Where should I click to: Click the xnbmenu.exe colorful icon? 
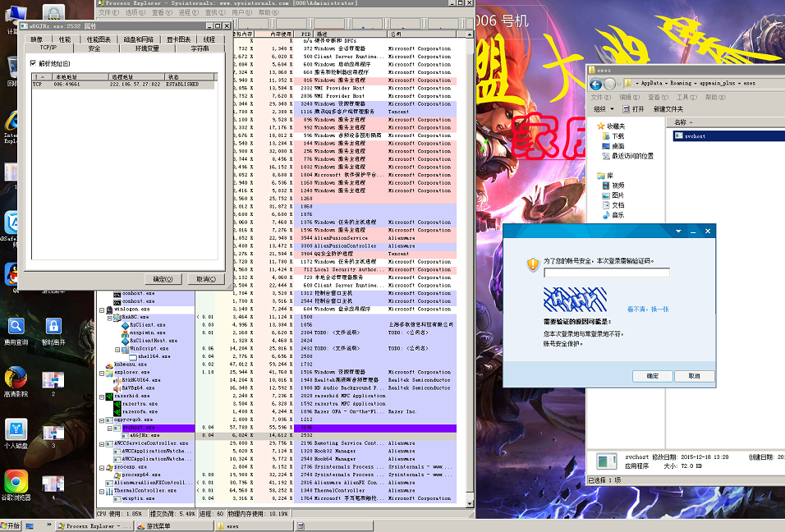[x=110, y=365]
